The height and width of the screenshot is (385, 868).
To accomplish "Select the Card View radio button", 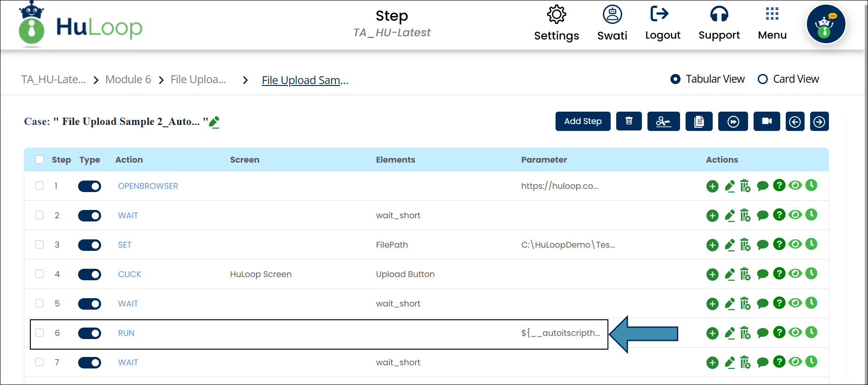I will point(763,79).
